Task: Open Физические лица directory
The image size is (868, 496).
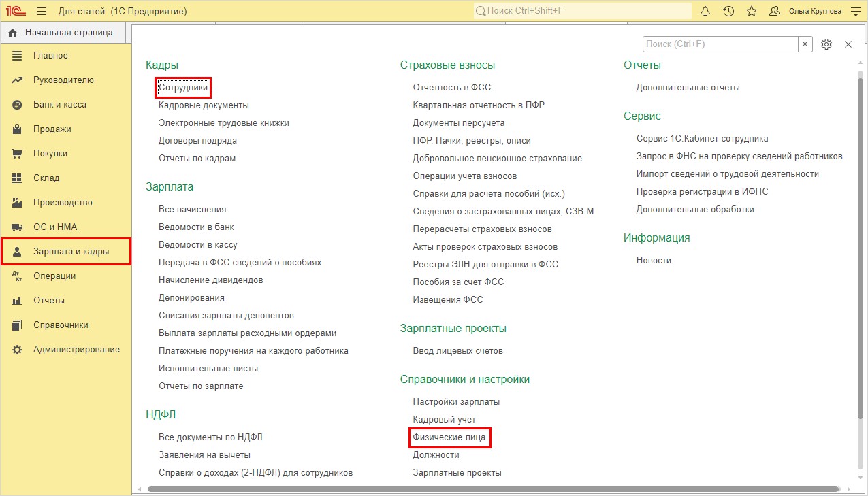Action: [449, 437]
